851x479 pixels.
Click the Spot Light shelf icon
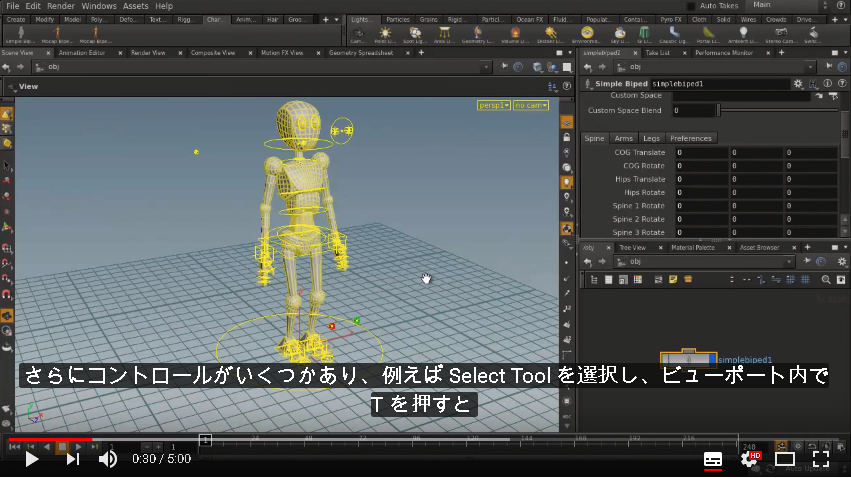[415, 34]
